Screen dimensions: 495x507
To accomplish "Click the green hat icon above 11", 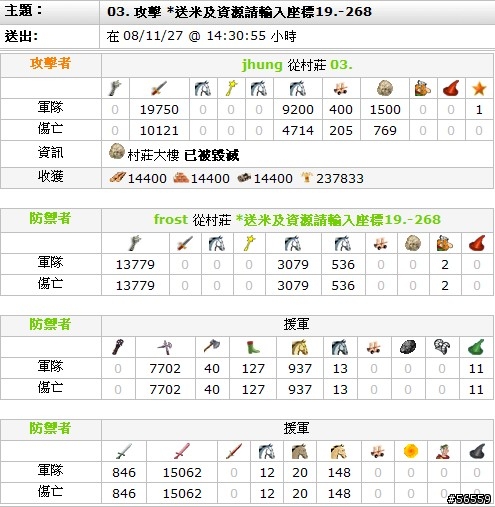I will pos(476,347).
